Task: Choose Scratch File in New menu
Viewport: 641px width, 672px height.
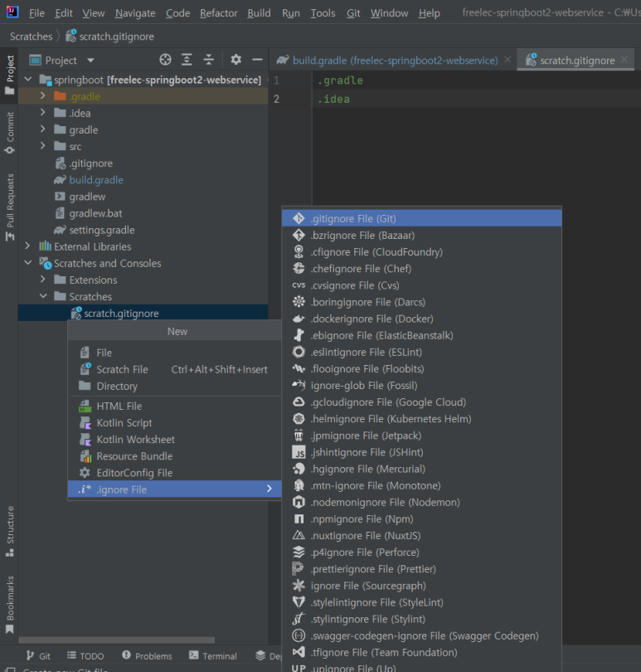Action: tap(174, 369)
